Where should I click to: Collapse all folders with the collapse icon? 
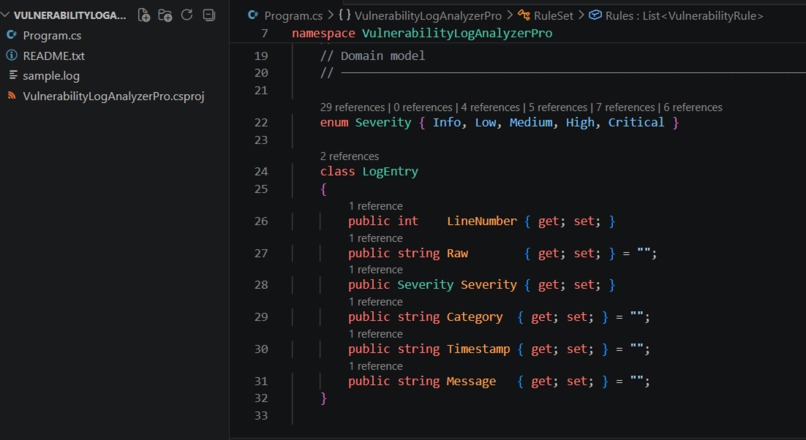point(209,15)
